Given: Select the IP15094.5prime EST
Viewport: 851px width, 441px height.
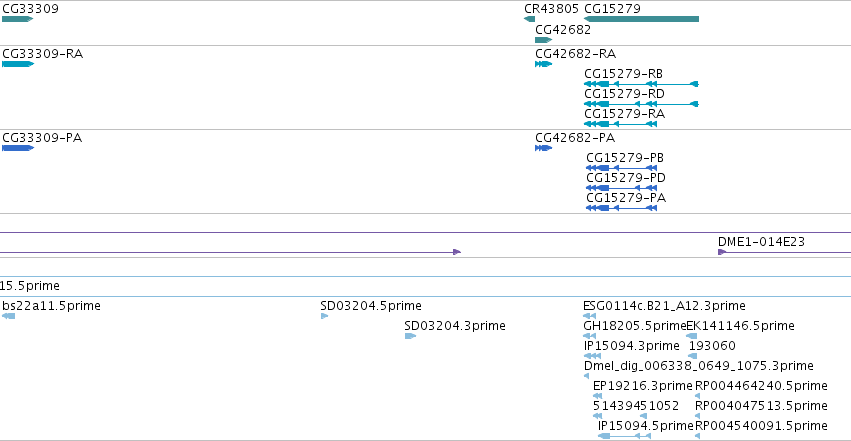Looking at the screenshot, I should 624,436.
